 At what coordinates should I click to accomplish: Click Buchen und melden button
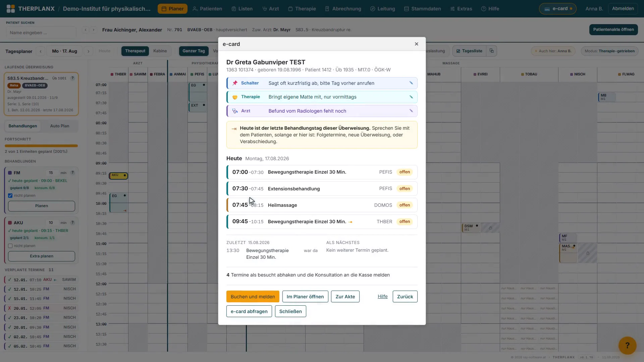click(x=253, y=297)
